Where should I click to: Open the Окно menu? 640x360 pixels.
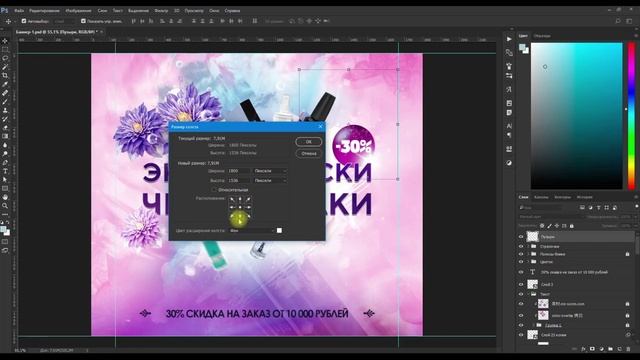(x=214, y=11)
